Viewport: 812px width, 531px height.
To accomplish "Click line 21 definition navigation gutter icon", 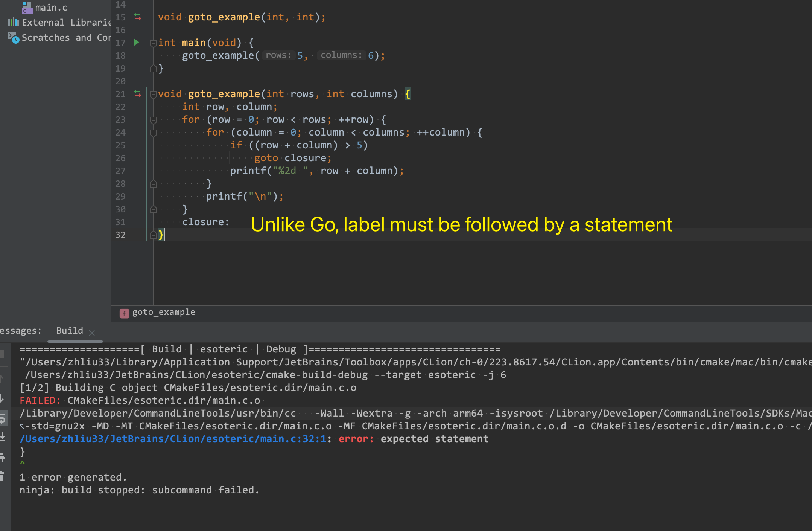I will click(138, 94).
